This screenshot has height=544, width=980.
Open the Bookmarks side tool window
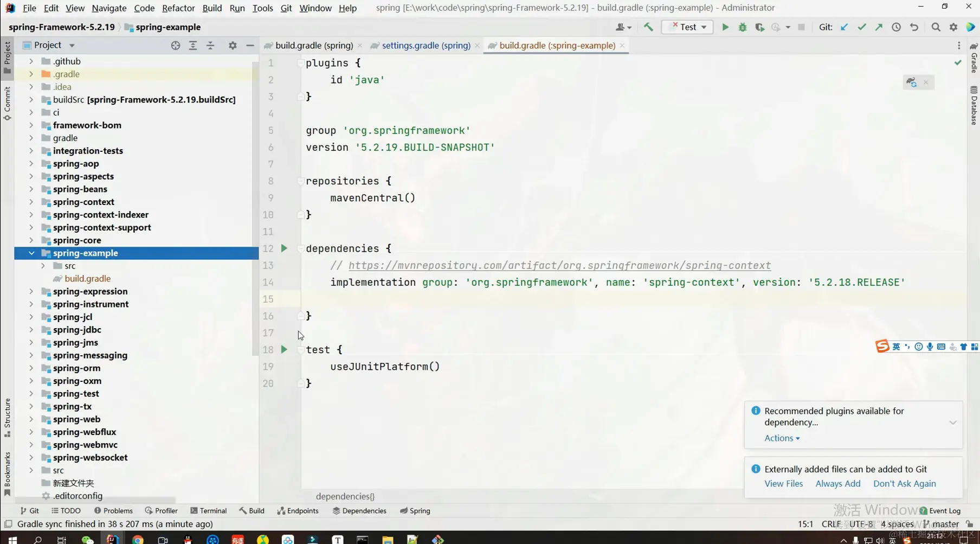tap(7, 475)
